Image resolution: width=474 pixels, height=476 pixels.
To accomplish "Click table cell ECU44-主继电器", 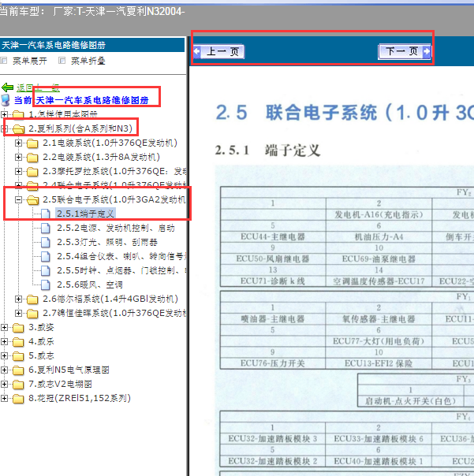I will (273, 236).
